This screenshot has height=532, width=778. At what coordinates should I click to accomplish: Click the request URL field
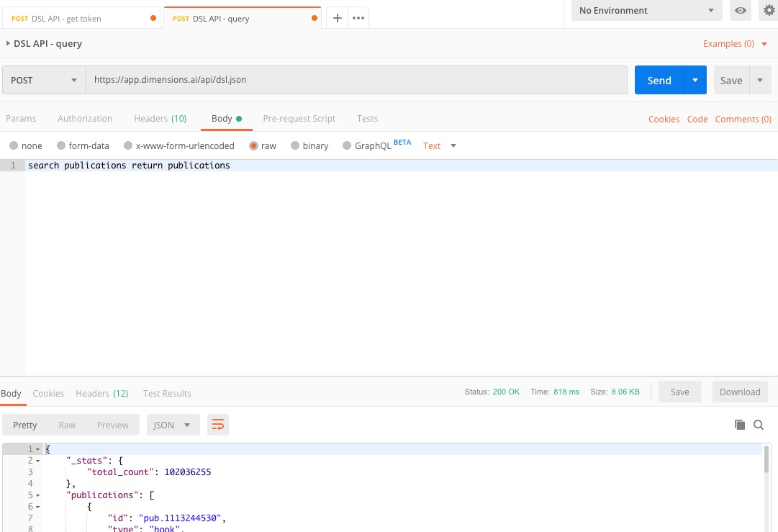[x=357, y=80]
